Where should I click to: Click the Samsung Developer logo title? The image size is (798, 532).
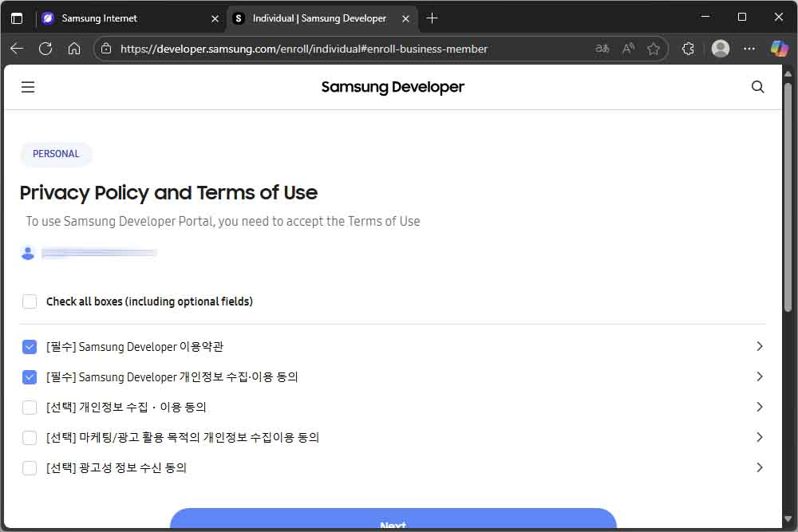pos(393,87)
